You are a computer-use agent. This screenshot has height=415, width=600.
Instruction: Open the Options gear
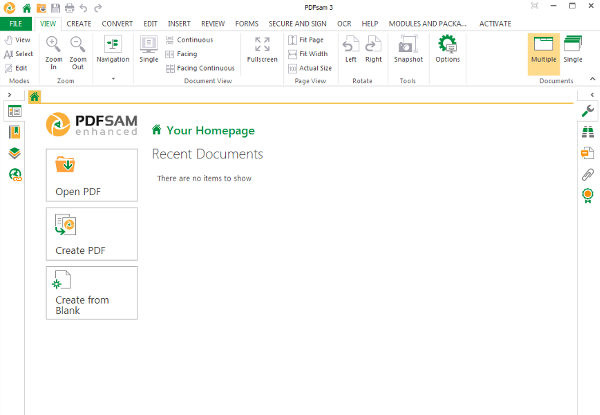448,49
